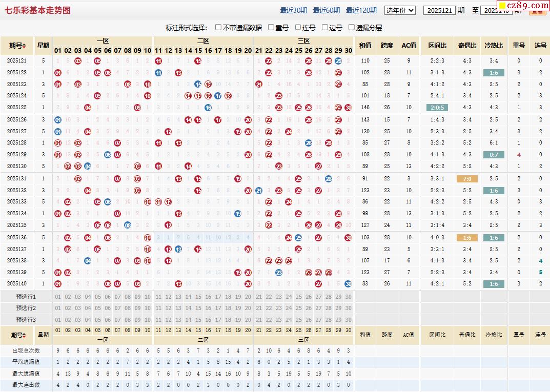Click blue ball 16 in row 2025125
The width and height of the screenshot is (550, 392).
tap(208, 108)
